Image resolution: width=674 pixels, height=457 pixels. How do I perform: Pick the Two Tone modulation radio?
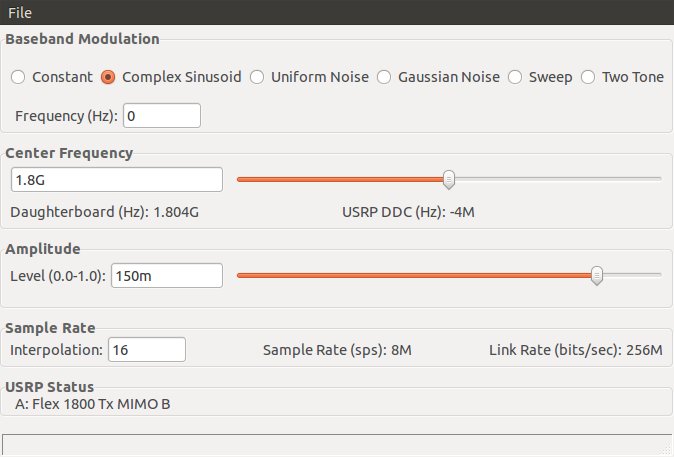click(588, 77)
